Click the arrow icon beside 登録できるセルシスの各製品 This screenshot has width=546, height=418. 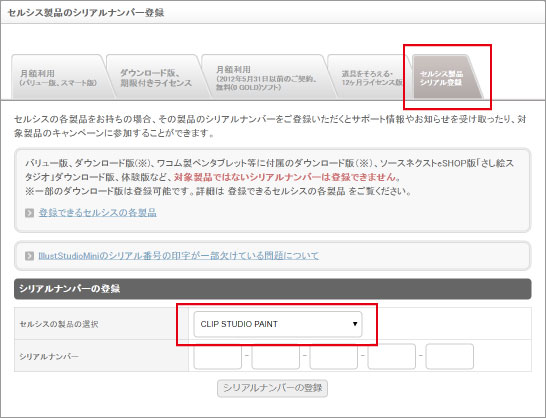click(30, 213)
